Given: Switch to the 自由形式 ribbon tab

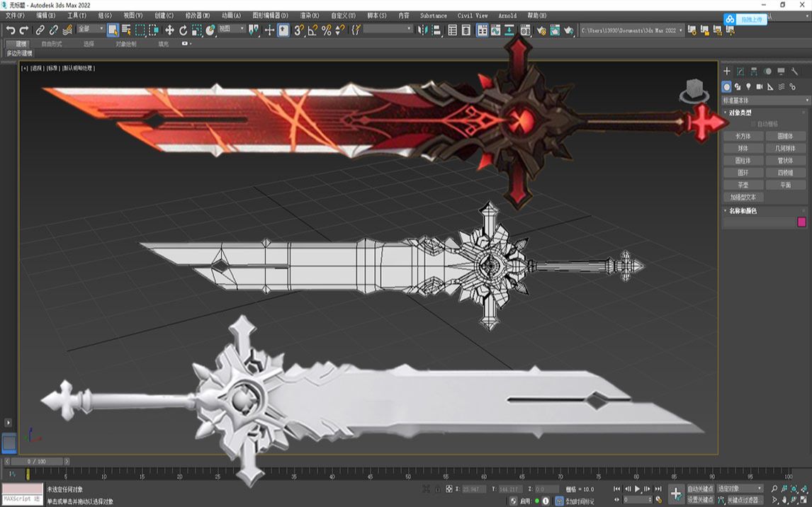Looking at the screenshot, I should pos(51,44).
